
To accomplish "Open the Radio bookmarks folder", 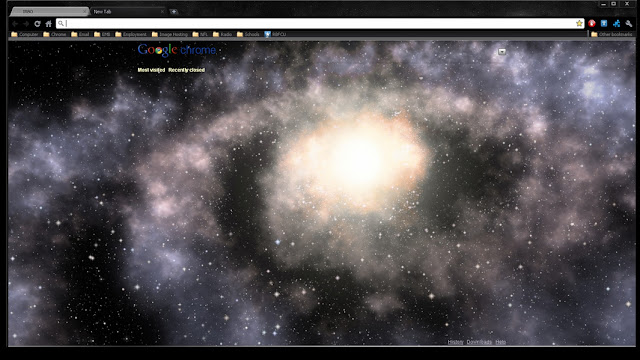I will [x=222, y=34].
